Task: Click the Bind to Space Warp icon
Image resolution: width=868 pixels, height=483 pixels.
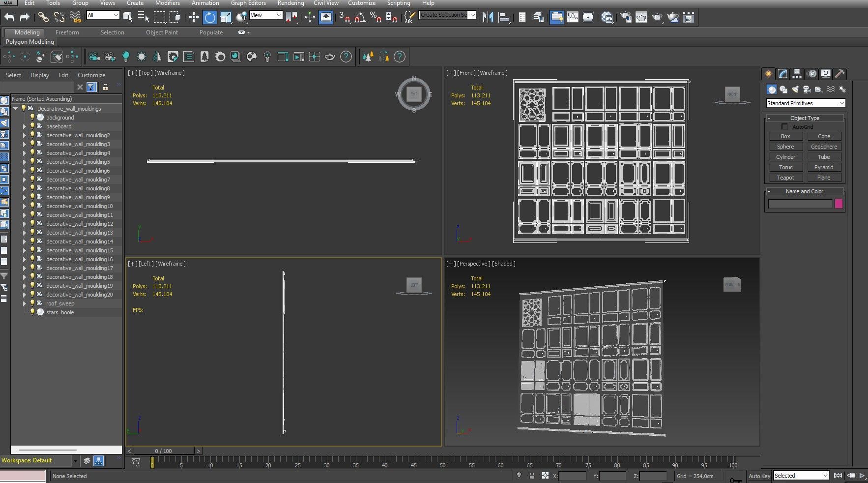Action: coord(75,17)
